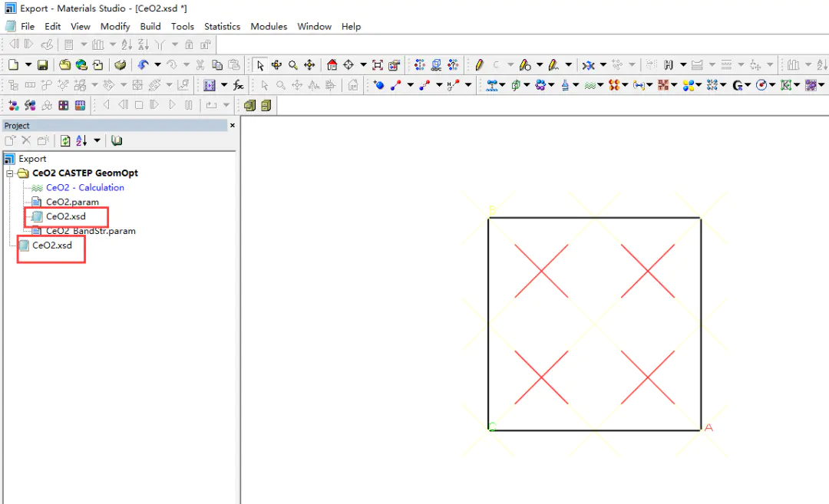The height and width of the screenshot is (504, 829).
Task: Click the Copy icon in the toolbar
Action: (216, 65)
